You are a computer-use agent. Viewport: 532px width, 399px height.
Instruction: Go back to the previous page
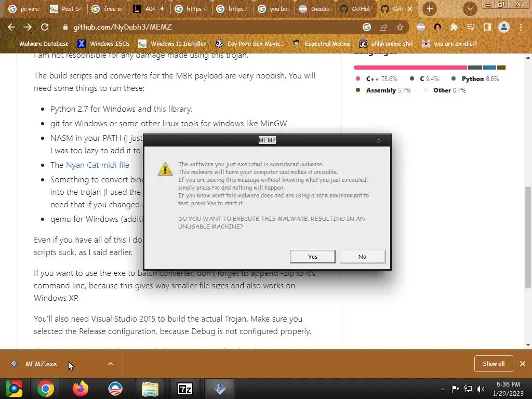point(11,27)
